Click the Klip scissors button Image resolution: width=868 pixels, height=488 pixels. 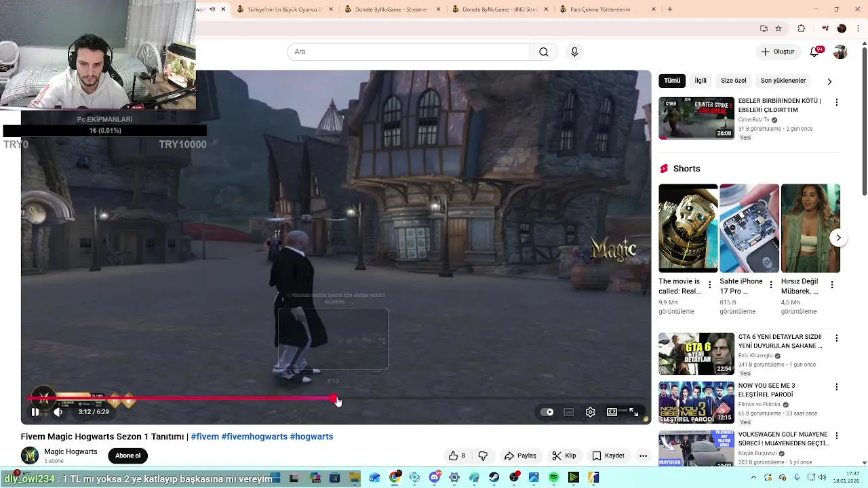point(564,455)
